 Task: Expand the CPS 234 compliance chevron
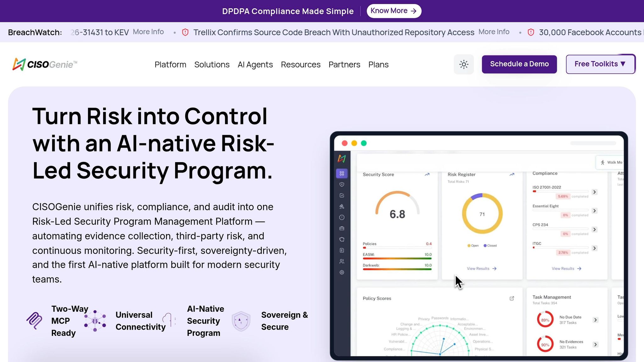coord(594,230)
